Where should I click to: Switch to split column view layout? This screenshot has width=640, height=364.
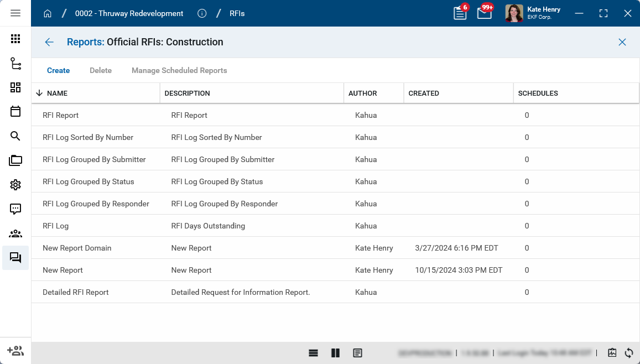(x=335, y=353)
